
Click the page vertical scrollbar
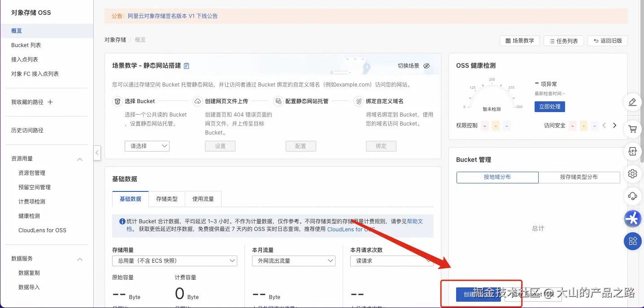pyautogui.click(x=642, y=81)
